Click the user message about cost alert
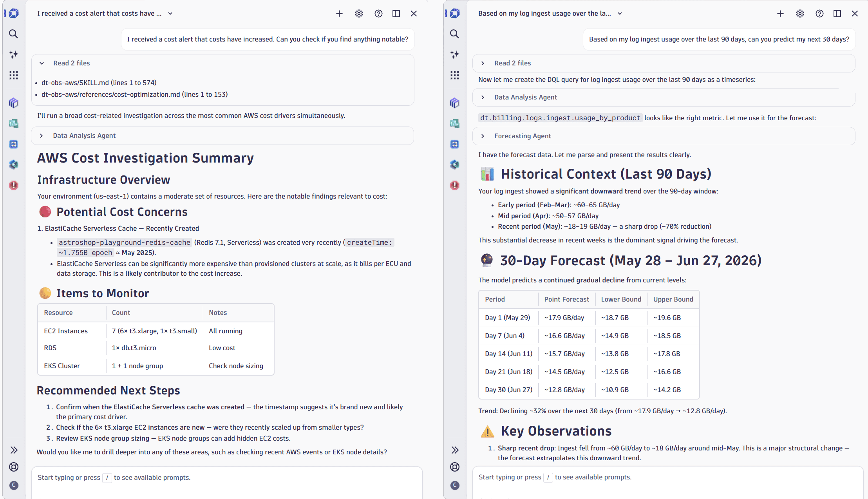 (x=268, y=39)
